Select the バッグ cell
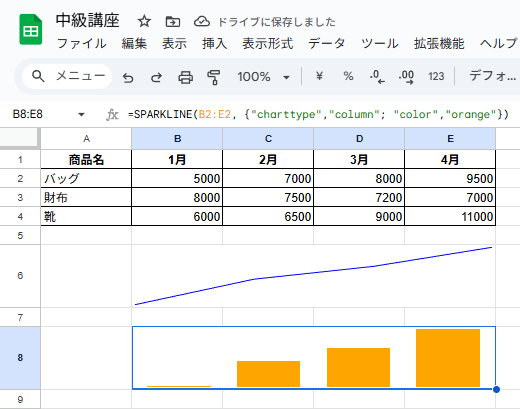The image size is (520, 409). [86, 178]
